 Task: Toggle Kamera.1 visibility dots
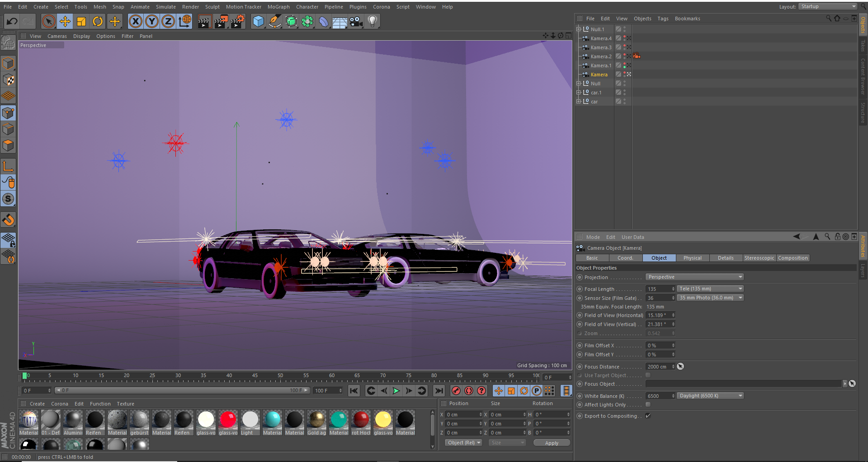624,65
